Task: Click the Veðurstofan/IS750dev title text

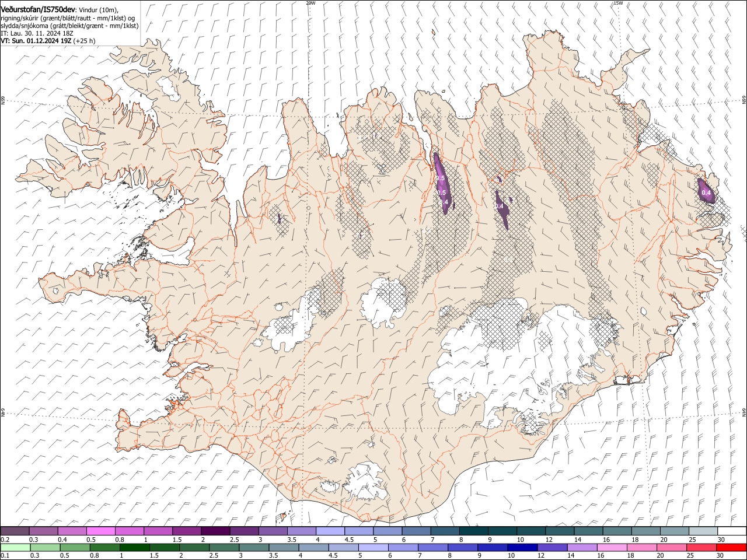Action: [x=38, y=9]
